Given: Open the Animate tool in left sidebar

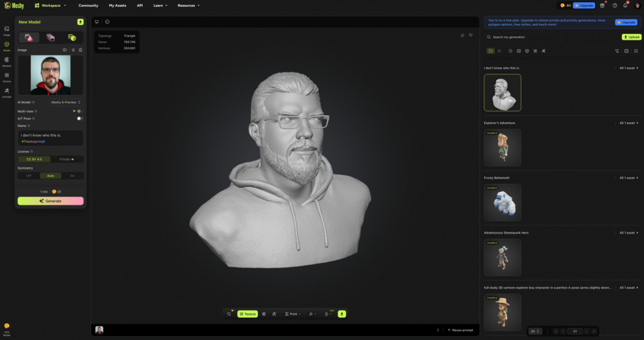Looking at the screenshot, I should click(6, 92).
